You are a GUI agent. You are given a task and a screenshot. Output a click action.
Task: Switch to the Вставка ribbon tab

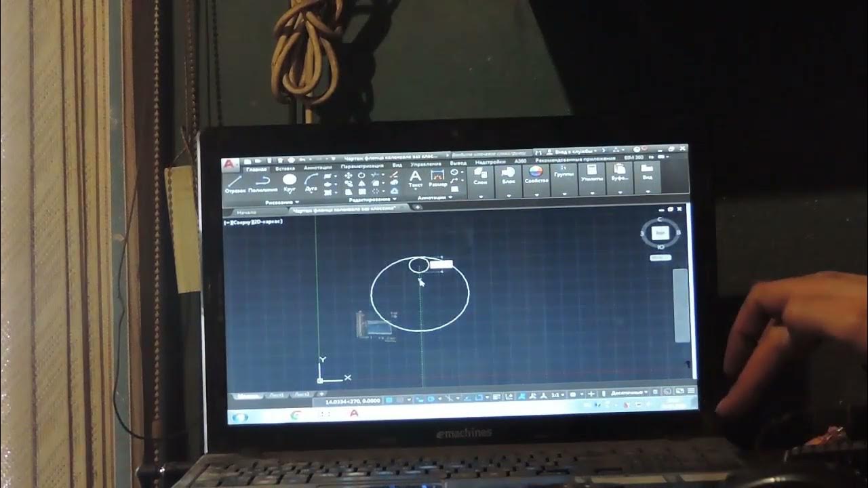pyautogui.click(x=285, y=169)
